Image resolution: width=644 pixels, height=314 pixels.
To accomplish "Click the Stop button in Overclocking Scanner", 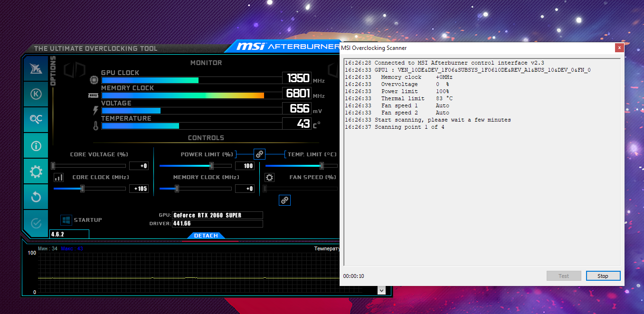I will (603, 276).
